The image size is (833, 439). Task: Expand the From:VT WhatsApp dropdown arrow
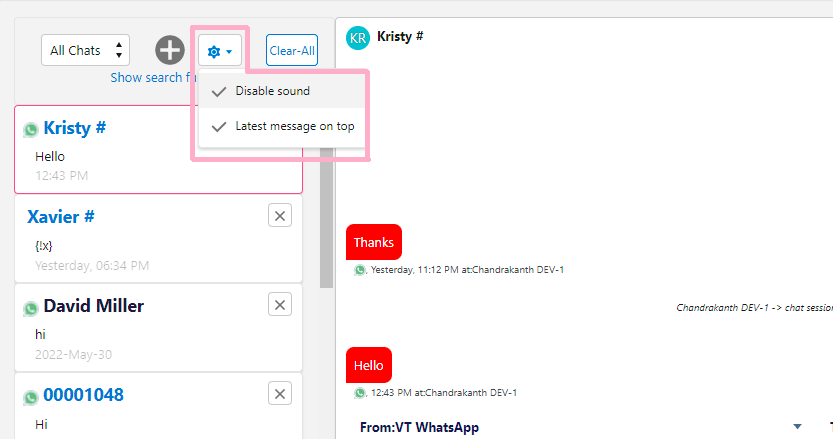797,427
